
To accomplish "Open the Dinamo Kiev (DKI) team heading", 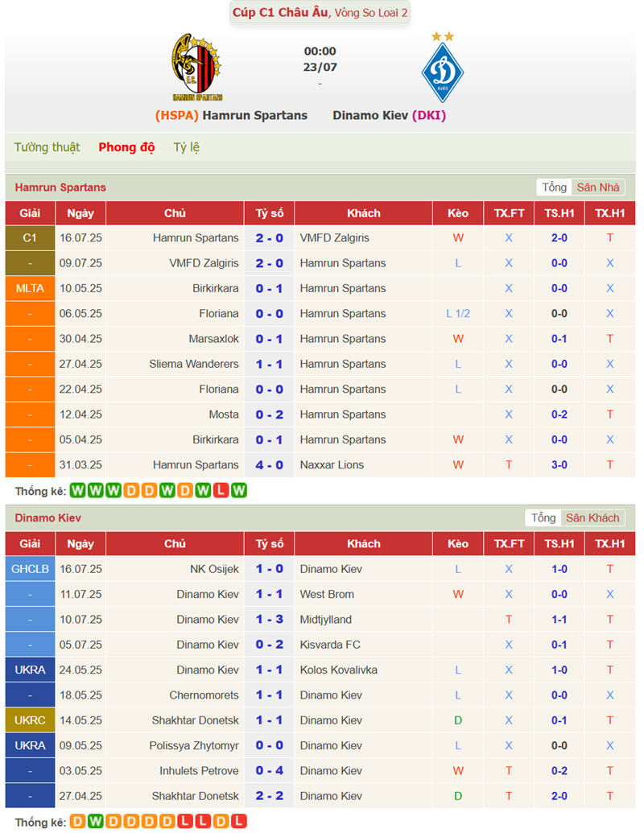I will [389, 115].
